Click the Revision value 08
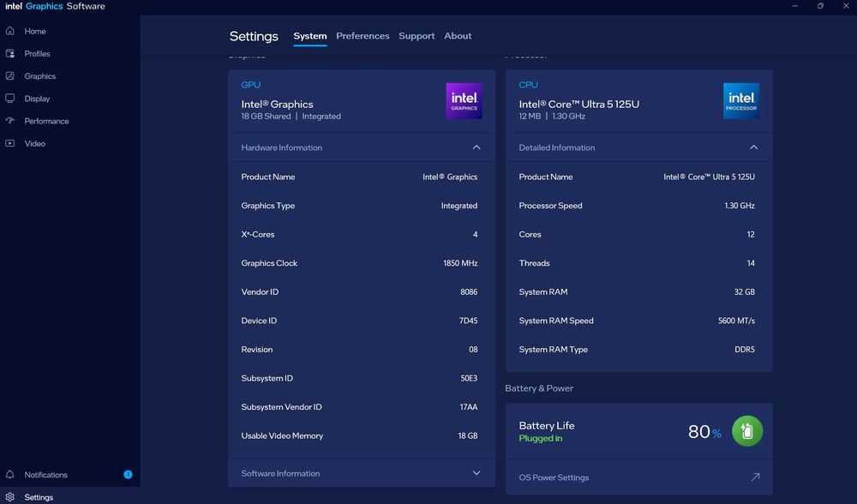 click(473, 350)
